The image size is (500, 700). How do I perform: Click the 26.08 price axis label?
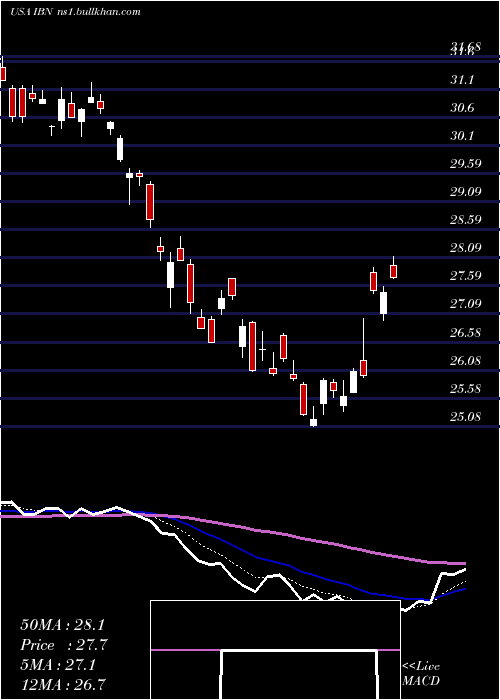(x=465, y=361)
